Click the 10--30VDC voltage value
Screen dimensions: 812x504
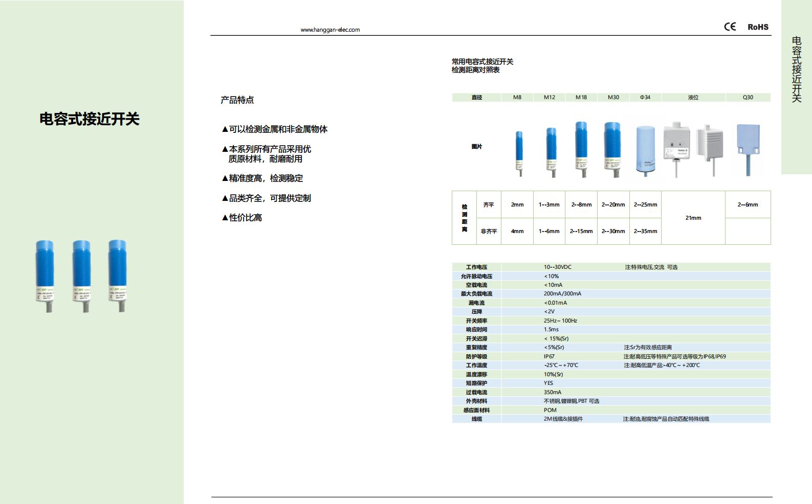[557, 267]
